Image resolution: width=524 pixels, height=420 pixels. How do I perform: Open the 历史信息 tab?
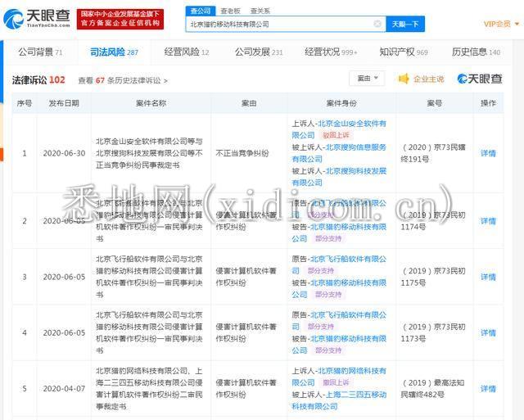(476, 52)
